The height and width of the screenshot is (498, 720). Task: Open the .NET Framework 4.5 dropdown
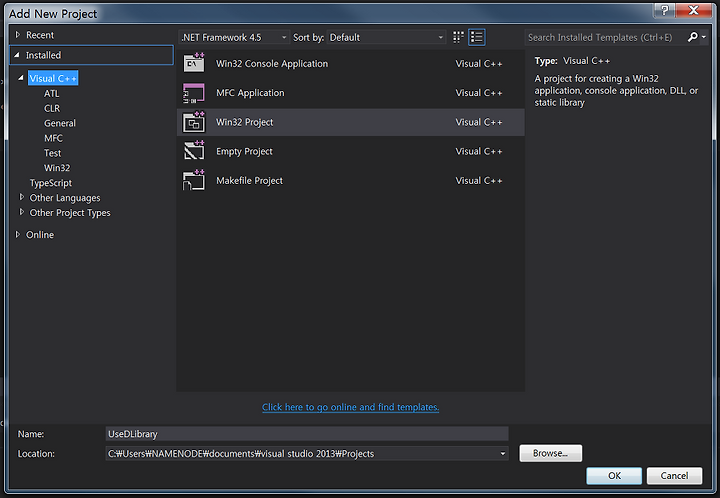tap(234, 38)
